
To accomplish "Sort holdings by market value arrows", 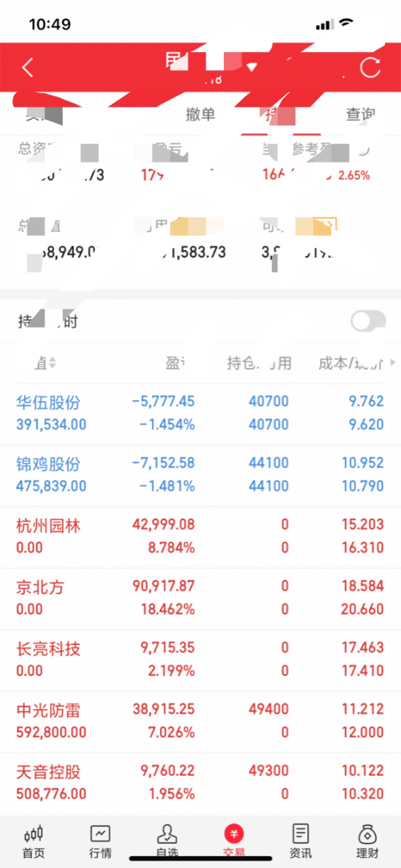I will click(x=52, y=362).
